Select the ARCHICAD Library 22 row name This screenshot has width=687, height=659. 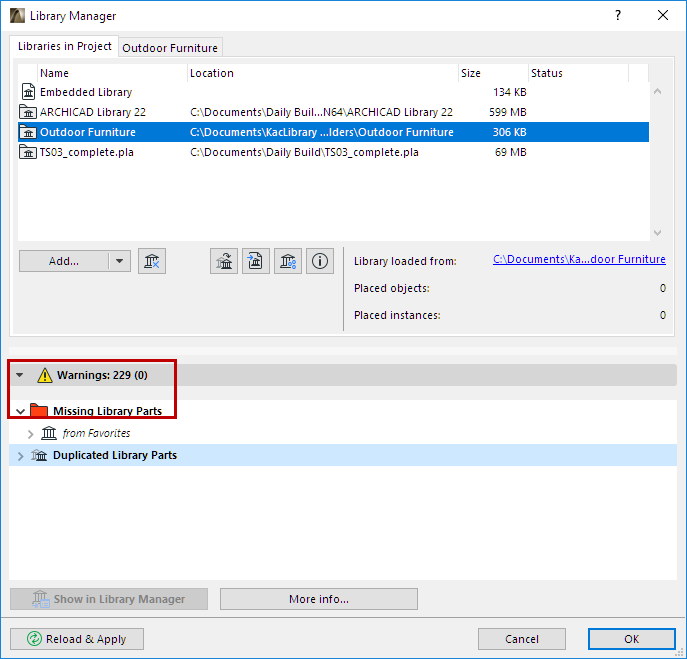[93, 112]
